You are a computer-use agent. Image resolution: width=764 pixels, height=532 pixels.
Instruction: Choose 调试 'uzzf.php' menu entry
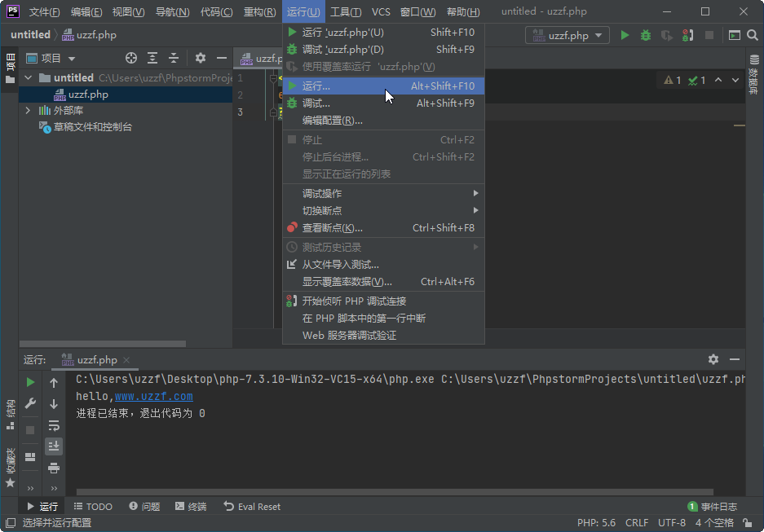point(383,49)
